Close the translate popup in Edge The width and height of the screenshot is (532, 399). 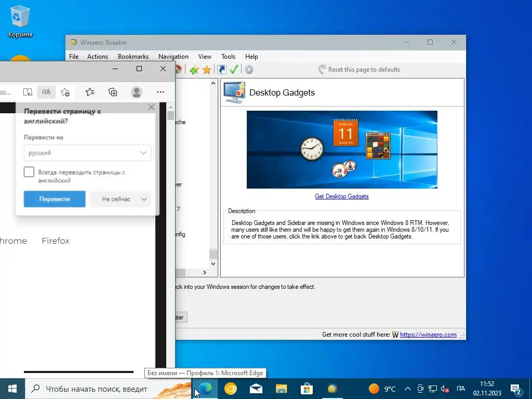pyautogui.click(x=151, y=107)
